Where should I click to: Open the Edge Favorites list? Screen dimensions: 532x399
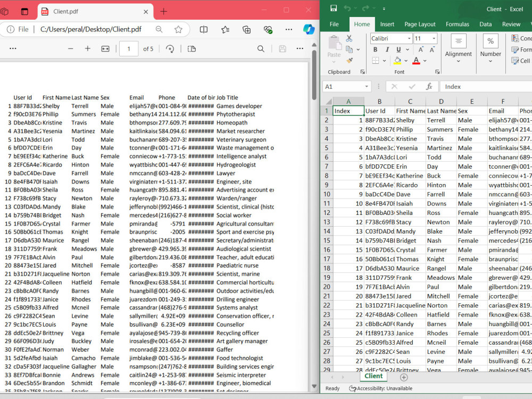(225, 29)
